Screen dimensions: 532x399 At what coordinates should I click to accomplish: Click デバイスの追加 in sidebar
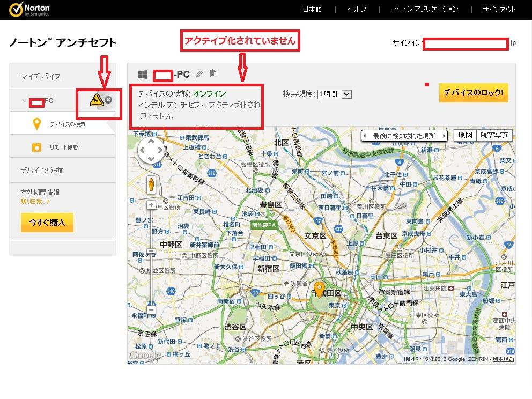[42, 171]
